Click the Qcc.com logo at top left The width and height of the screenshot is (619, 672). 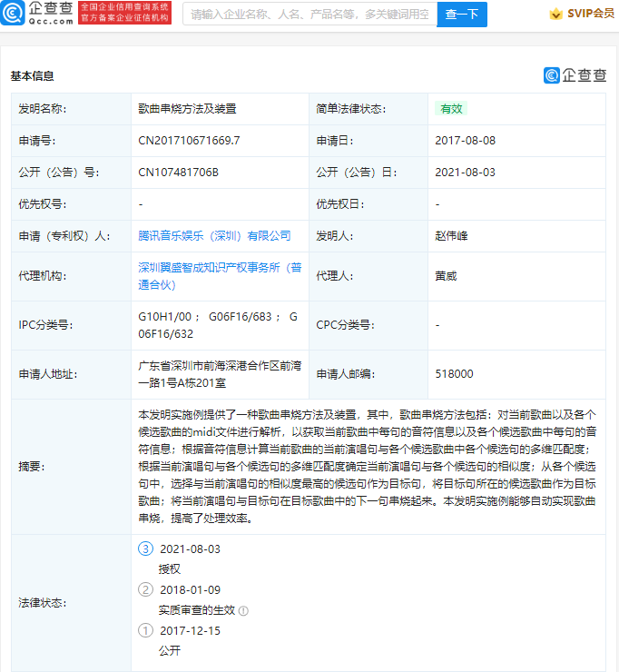38,13
